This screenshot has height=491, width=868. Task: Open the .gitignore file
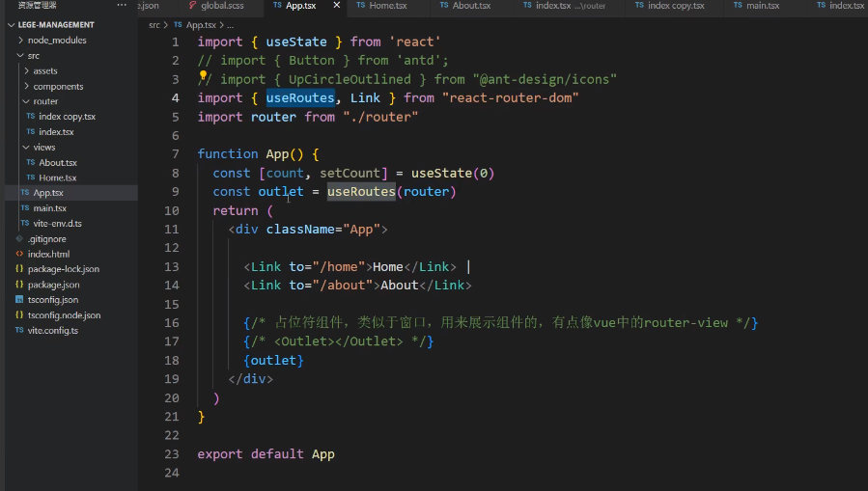point(47,239)
